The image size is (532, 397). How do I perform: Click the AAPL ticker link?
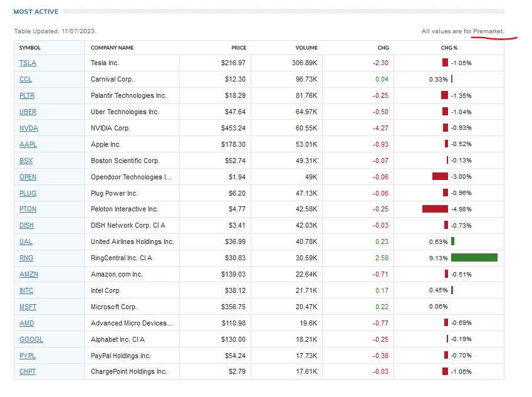click(x=28, y=144)
